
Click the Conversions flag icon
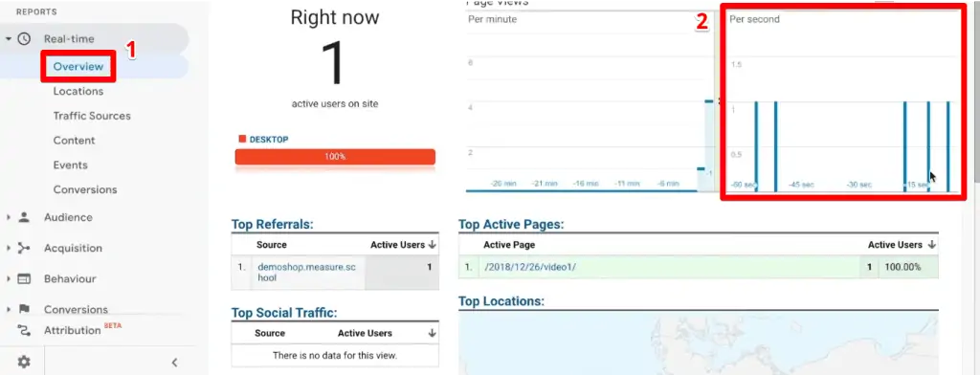click(24, 309)
